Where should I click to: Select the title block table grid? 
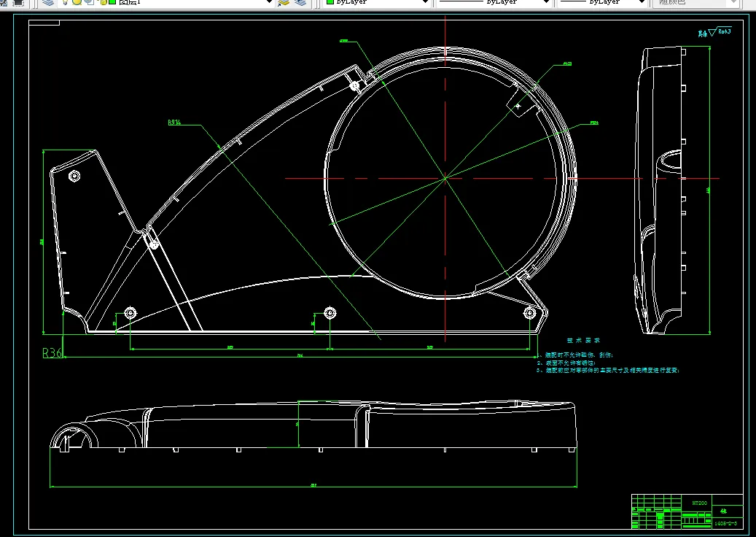tap(687, 511)
